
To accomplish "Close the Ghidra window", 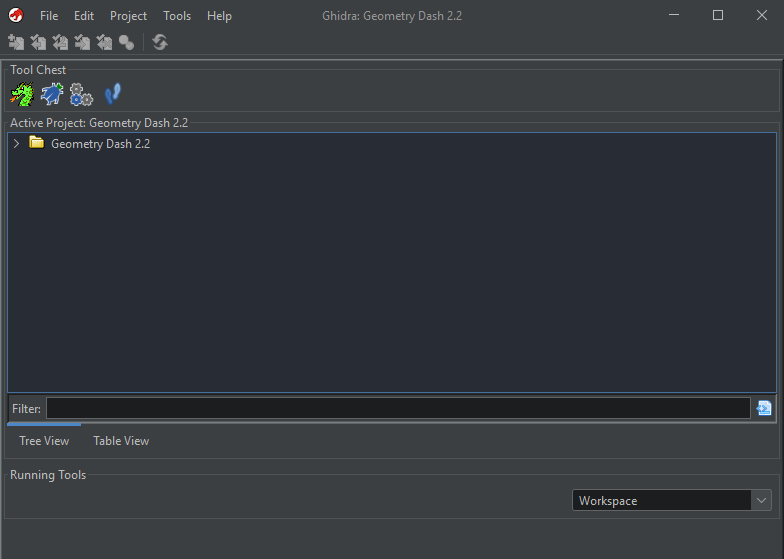I will 762,16.
